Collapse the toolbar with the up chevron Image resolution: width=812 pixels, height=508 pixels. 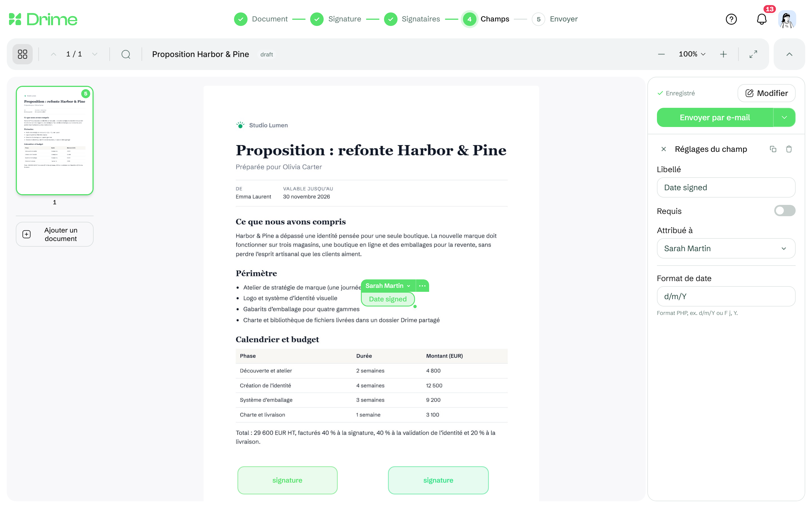pos(789,54)
